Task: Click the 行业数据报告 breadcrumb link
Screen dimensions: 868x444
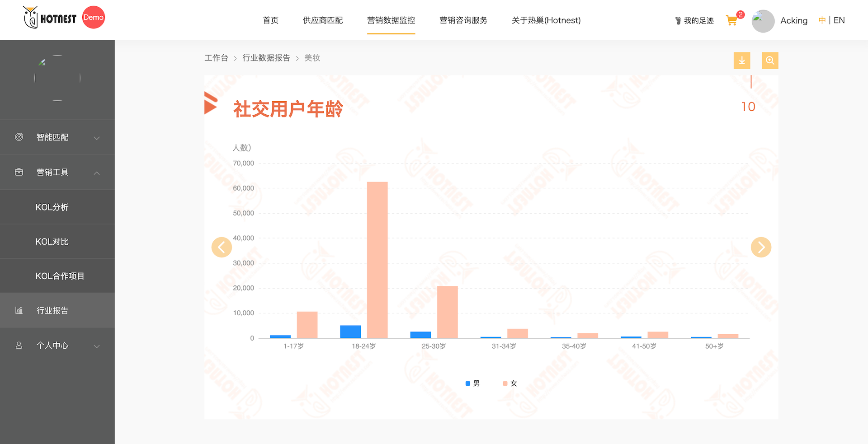Action: (266, 58)
